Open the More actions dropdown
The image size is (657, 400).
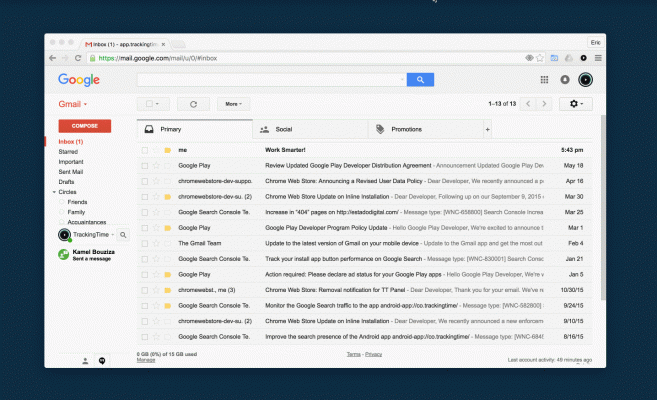click(233, 104)
